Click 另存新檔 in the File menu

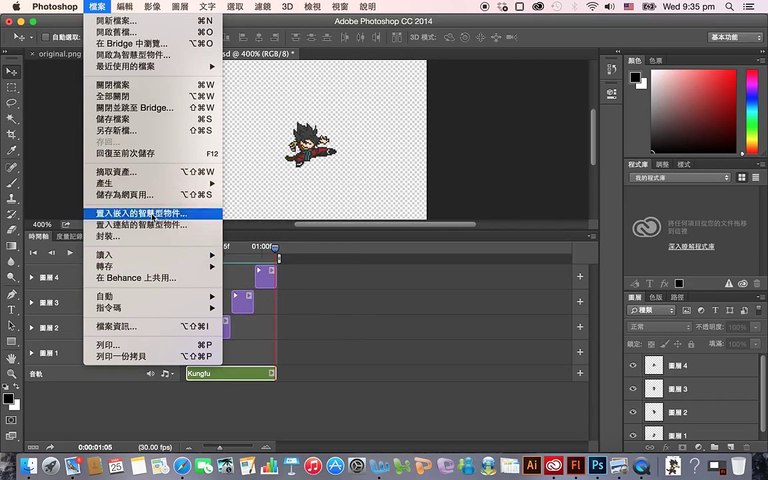tap(118, 130)
